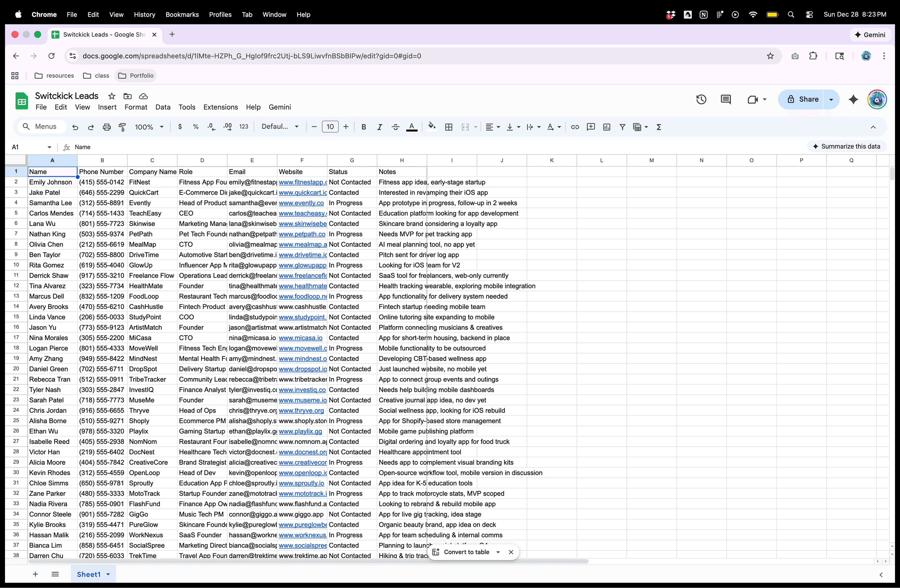Click the insert chart icon

click(x=606, y=127)
